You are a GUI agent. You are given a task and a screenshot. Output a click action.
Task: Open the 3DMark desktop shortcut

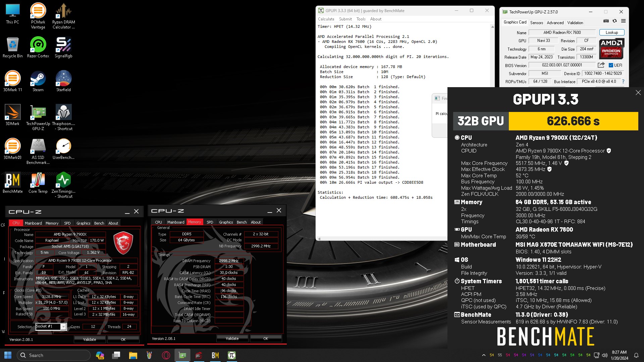coord(12,115)
